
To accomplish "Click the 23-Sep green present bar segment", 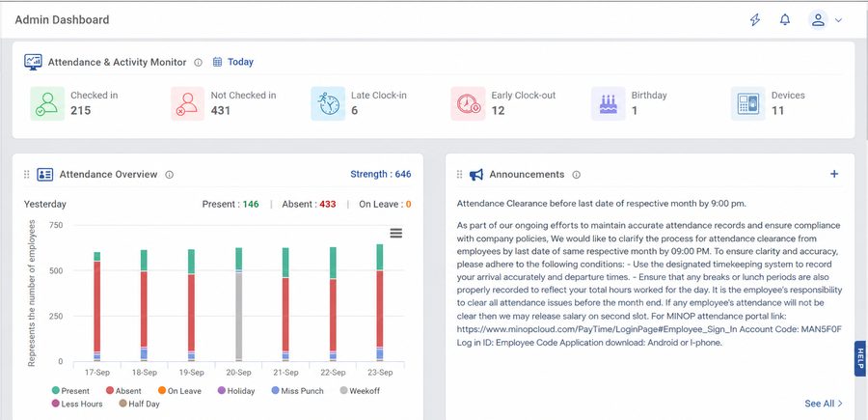I will (x=380, y=257).
